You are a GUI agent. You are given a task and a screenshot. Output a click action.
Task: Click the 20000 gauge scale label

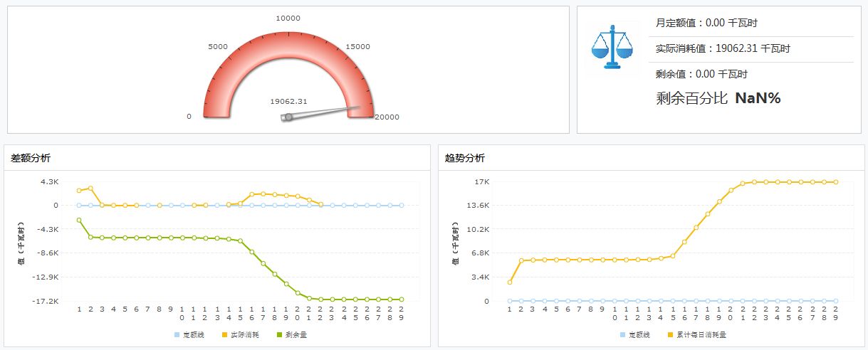point(387,117)
